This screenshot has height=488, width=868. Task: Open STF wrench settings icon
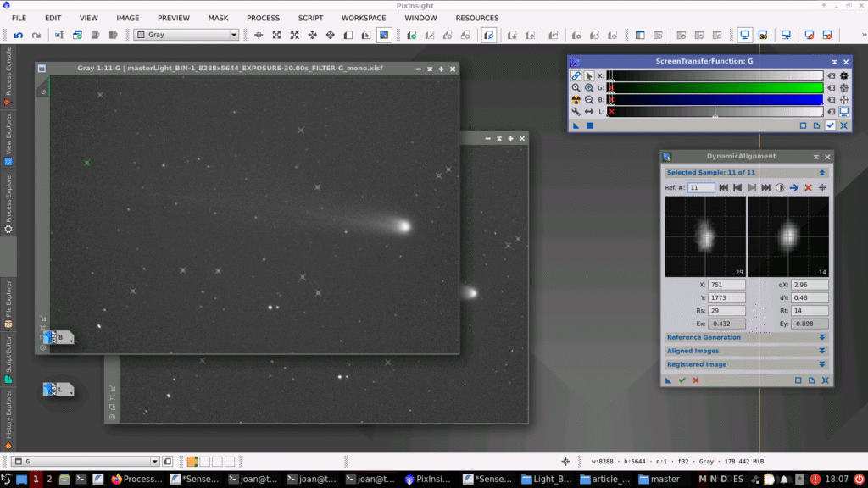pos(576,111)
